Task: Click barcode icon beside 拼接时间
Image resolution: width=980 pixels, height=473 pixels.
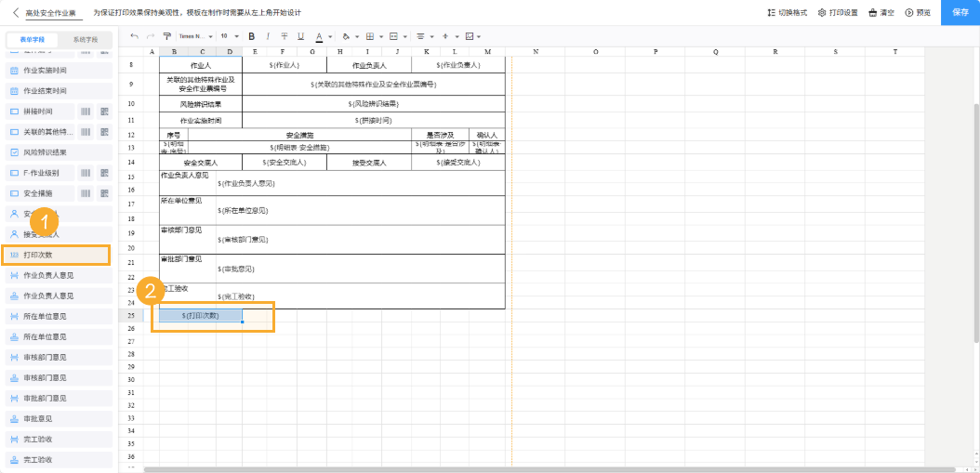Action: click(86, 112)
